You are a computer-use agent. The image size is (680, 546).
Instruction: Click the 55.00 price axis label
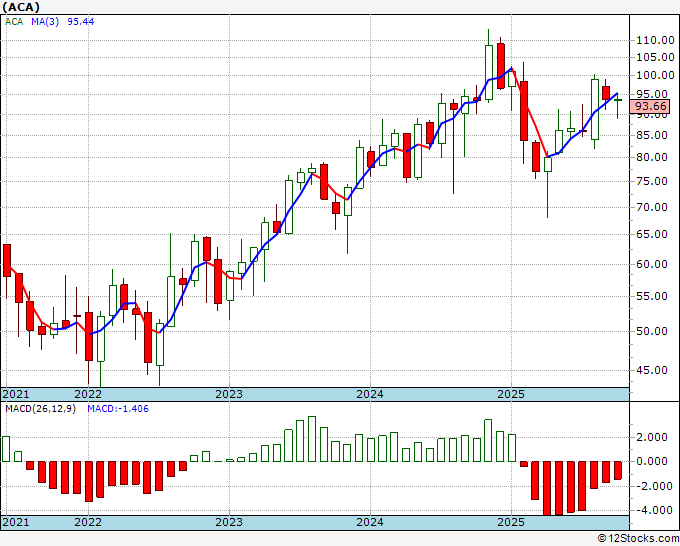click(x=652, y=296)
